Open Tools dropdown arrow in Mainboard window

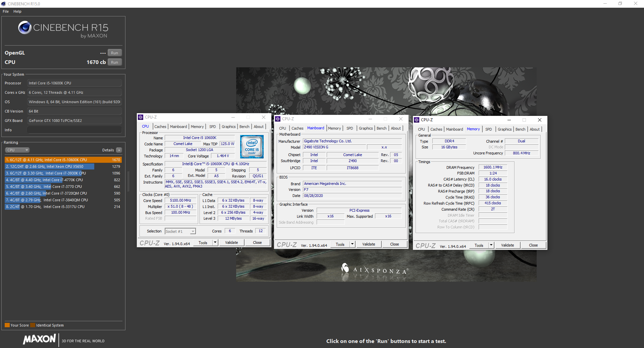[353, 244]
